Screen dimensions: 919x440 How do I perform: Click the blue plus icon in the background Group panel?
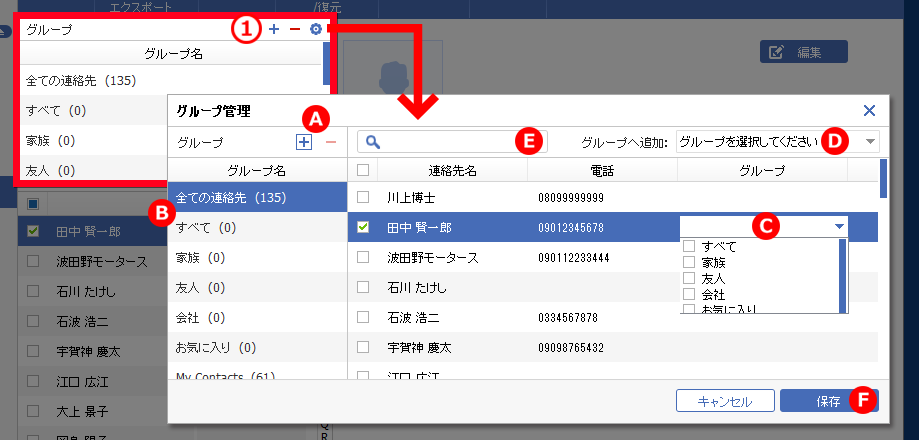click(274, 29)
